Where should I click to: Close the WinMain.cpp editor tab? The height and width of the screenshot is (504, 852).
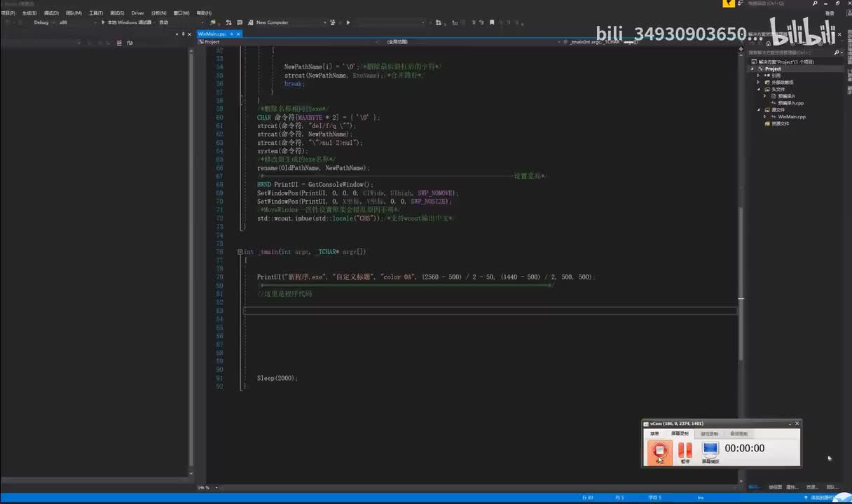(238, 34)
